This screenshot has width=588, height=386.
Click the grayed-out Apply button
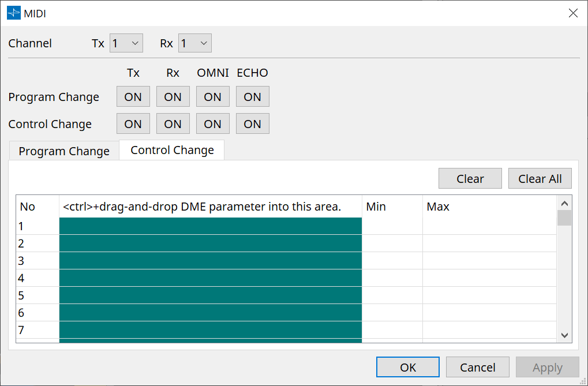click(x=547, y=366)
